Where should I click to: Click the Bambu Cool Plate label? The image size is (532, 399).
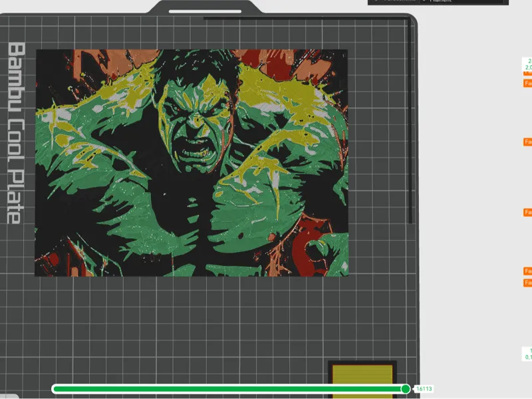16,132
